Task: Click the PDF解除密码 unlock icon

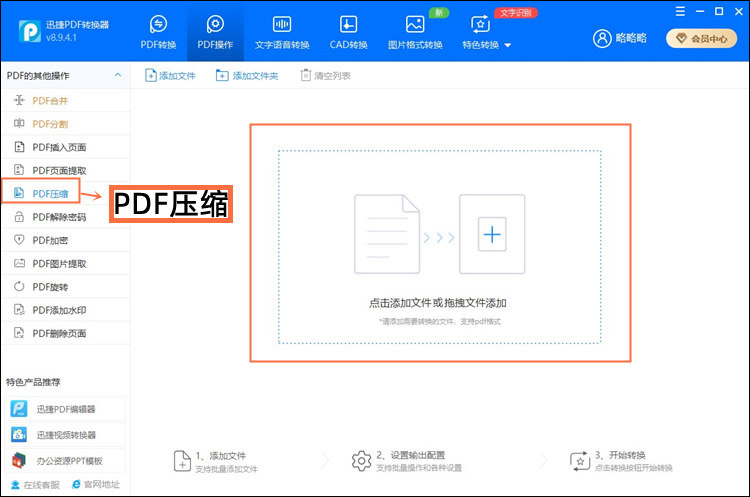Action: tap(19, 217)
